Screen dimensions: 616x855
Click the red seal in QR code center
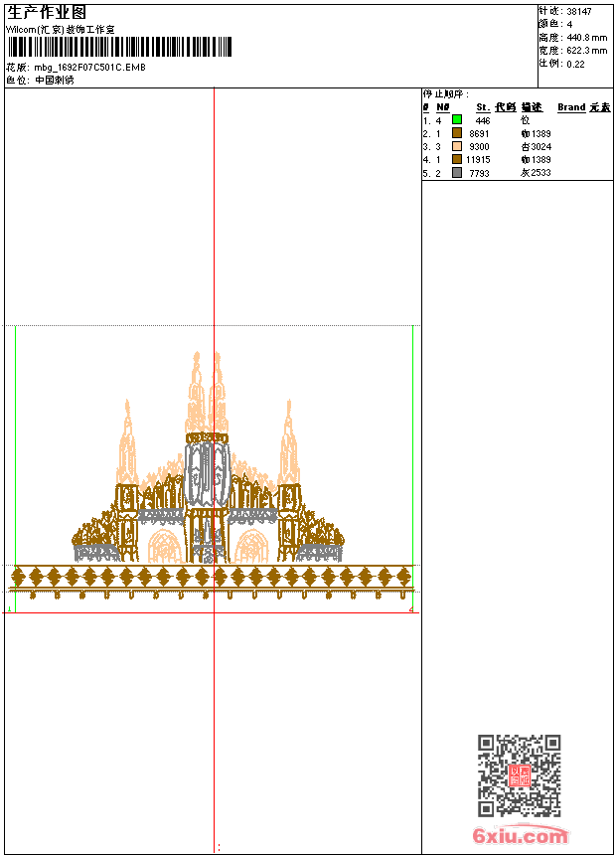click(x=519, y=776)
